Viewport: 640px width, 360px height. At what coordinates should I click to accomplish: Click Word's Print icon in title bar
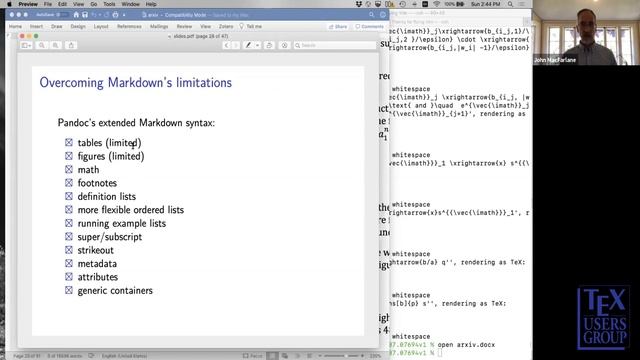(x=116, y=15)
